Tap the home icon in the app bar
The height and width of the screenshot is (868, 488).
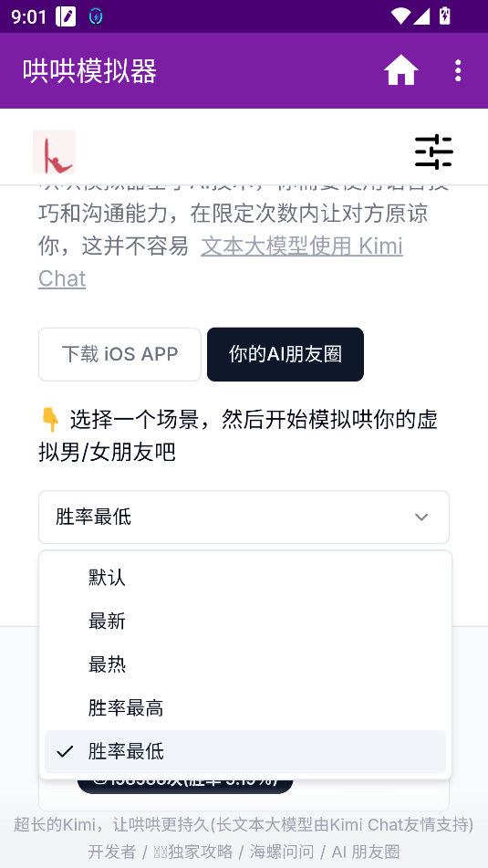(x=401, y=71)
